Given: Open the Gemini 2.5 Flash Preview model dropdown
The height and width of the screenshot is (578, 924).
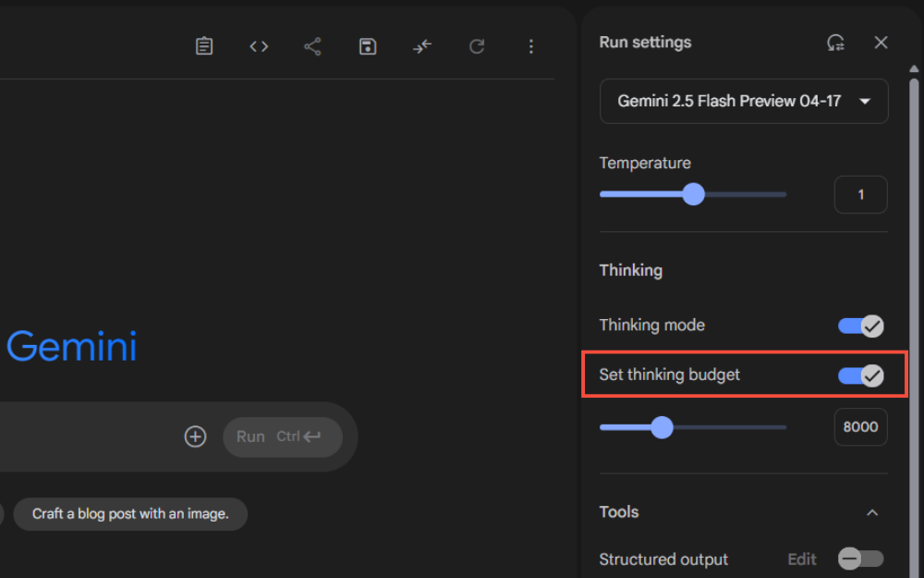Looking at the screenshot, I should [x=744, y=101].
